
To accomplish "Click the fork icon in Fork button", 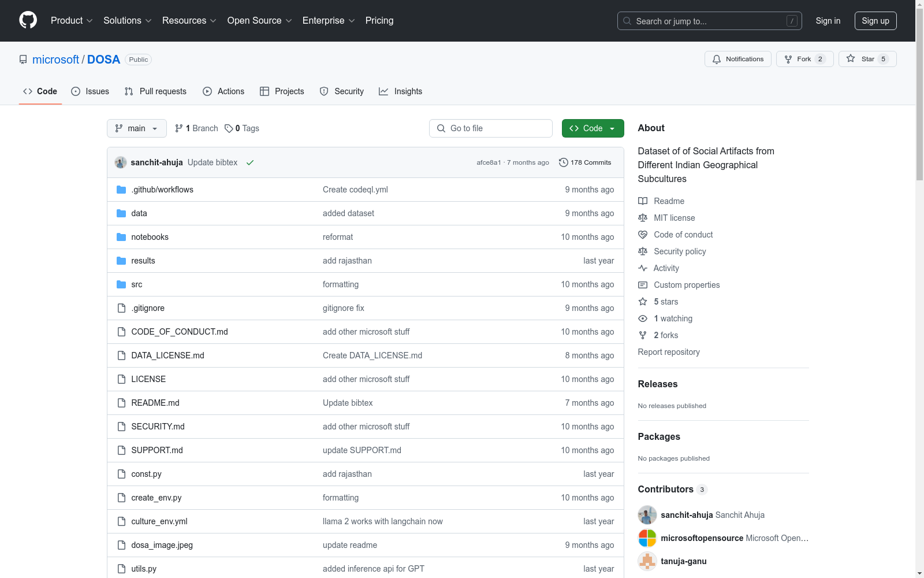I will (x=788, y=59).
